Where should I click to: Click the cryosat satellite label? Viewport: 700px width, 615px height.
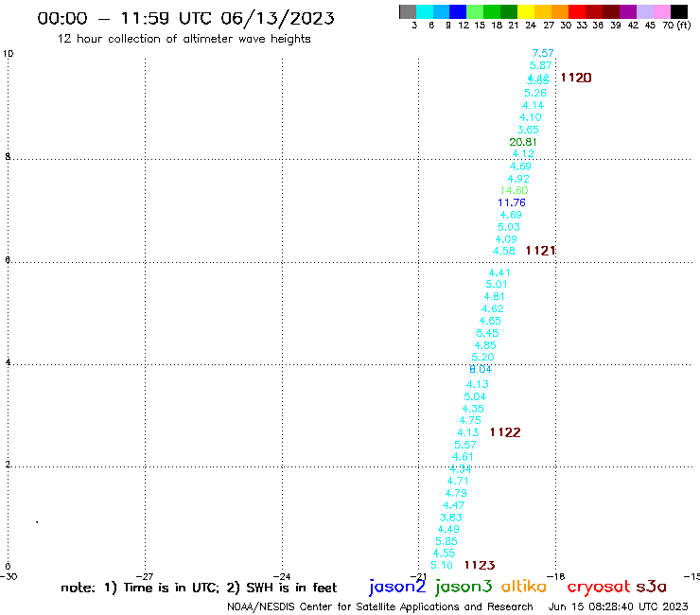pos(599,587)
